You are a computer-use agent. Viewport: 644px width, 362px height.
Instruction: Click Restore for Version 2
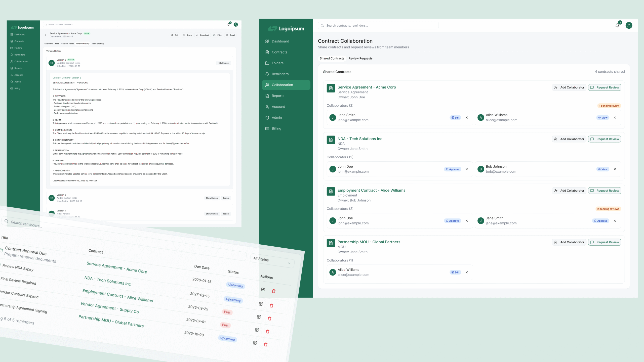click(226, 198)
